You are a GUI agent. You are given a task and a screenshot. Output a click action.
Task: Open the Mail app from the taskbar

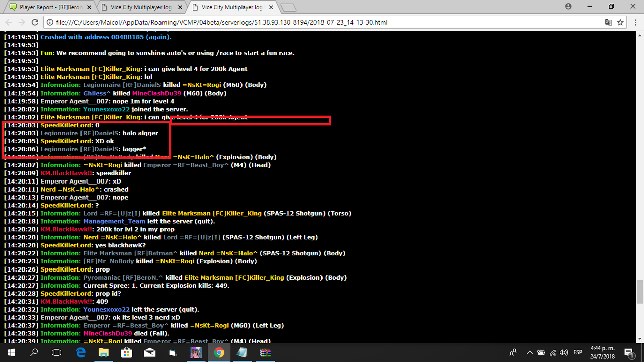click(x=149, y=353)
